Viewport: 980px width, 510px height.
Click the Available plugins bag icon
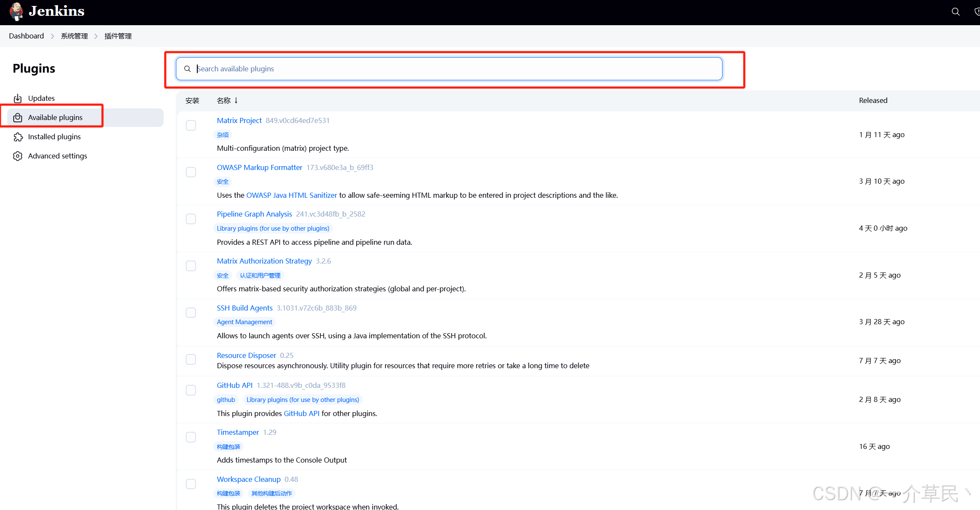18,117
